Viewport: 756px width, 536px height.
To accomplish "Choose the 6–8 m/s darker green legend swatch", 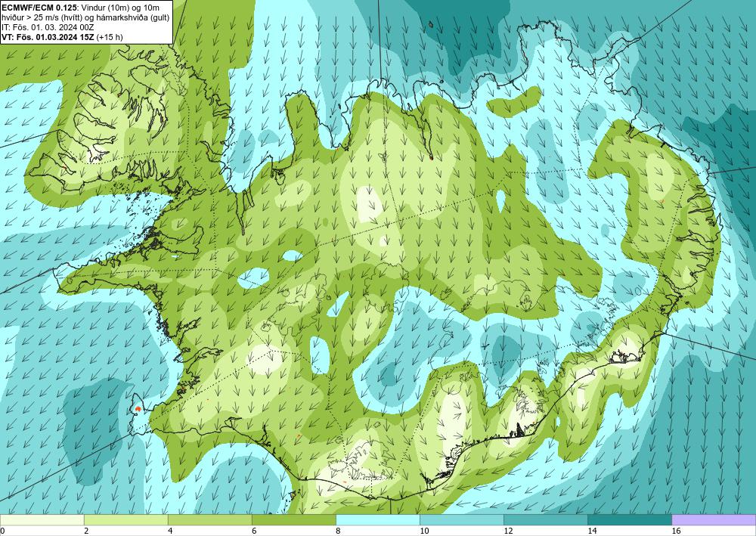I will coord(293,520).
